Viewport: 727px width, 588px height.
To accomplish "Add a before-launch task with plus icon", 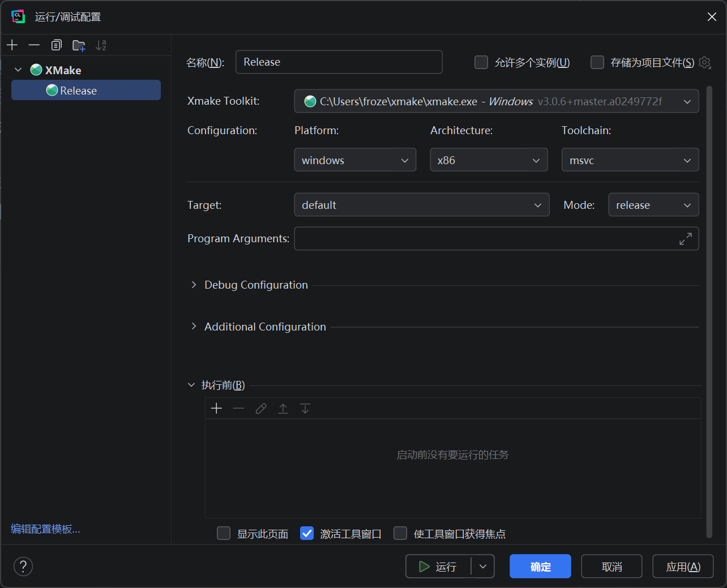I will tap(216, 409).
